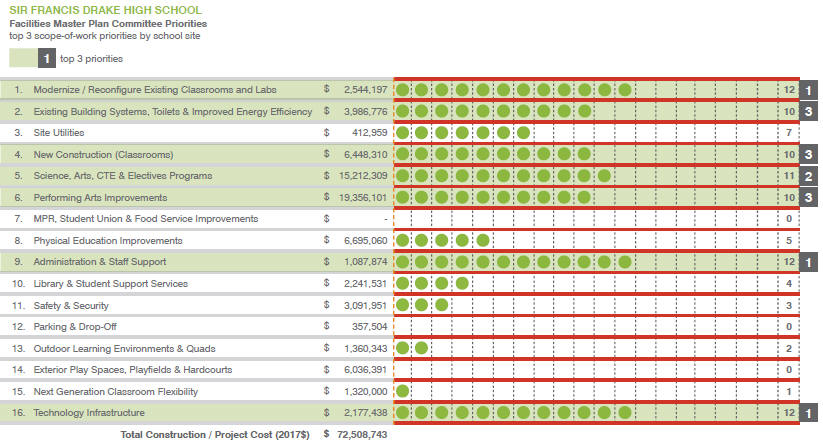Click the priority badge 3 in Performing Arts row
The height and width of the screenshot is (440, 823).
tap(809, 198)
